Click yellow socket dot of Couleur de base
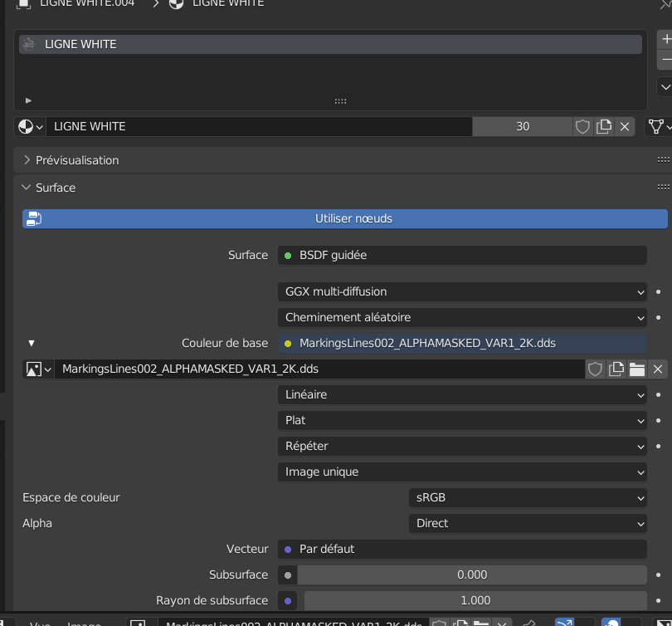 coord(288,344)
